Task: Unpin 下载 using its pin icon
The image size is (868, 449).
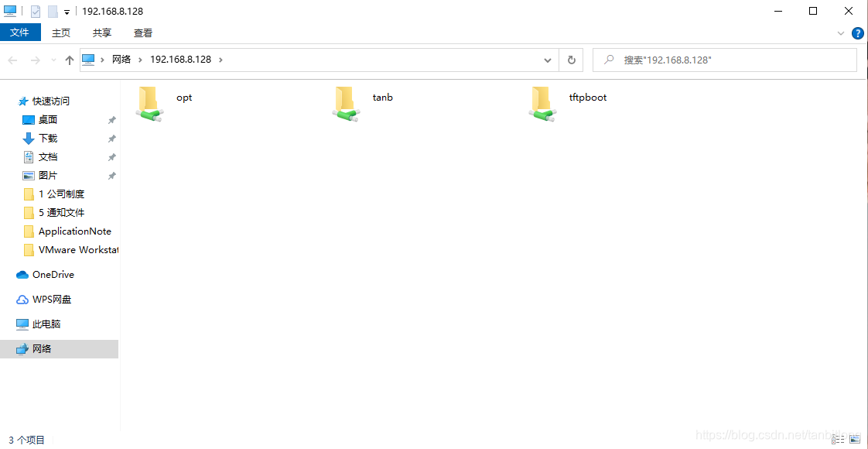Action: [112, 139]
